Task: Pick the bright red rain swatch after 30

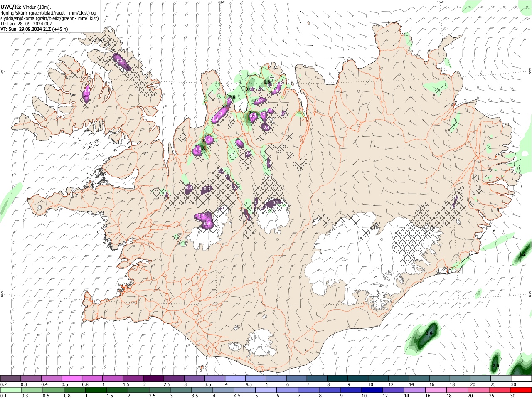Action: point(521,390)
